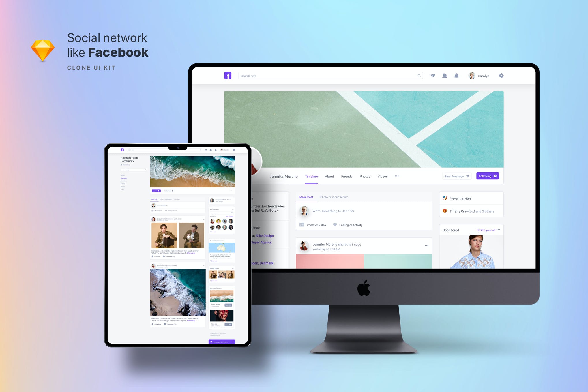Click the Facebook logo icon top-left
Image resolution: width=588 pixels, height=392 pixels.
pyautogui.click(x=228, y=75)
